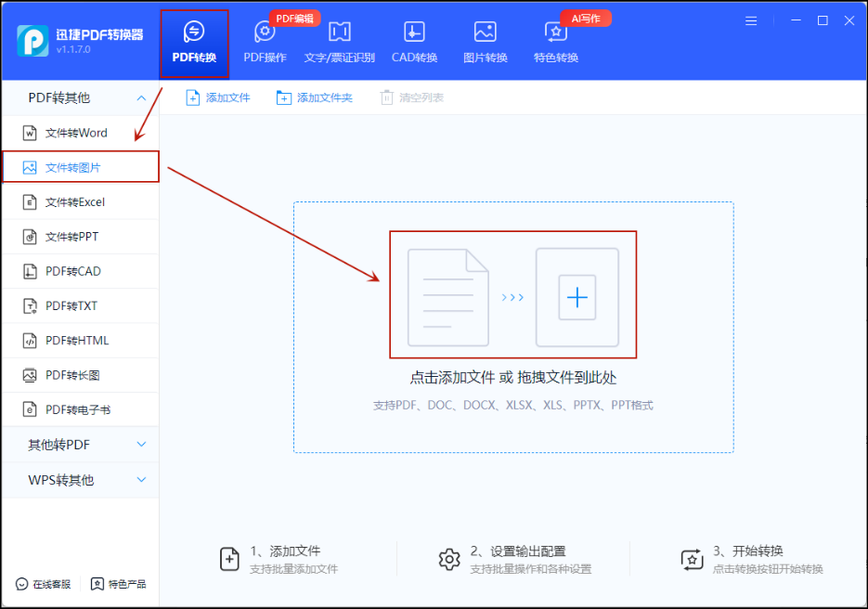Select 文件转Excel in sidebar
The image size is (868, 609).
[x=80, y=202]
